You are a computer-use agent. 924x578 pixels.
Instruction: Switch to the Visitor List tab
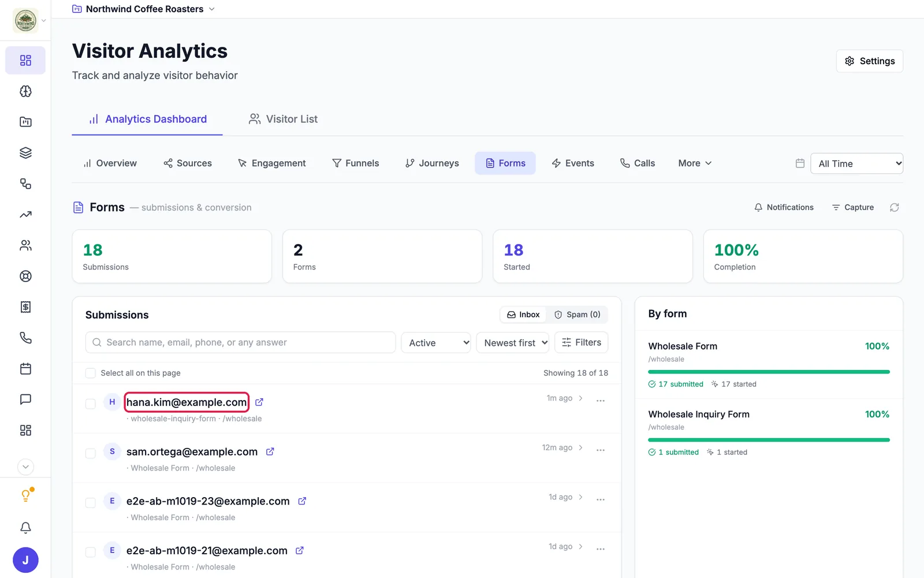[283, 119]
